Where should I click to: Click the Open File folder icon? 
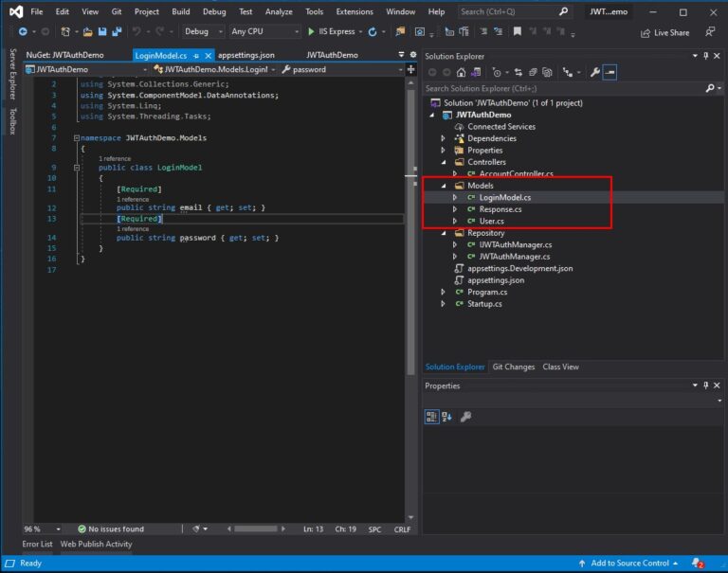(x=87, y=31)
